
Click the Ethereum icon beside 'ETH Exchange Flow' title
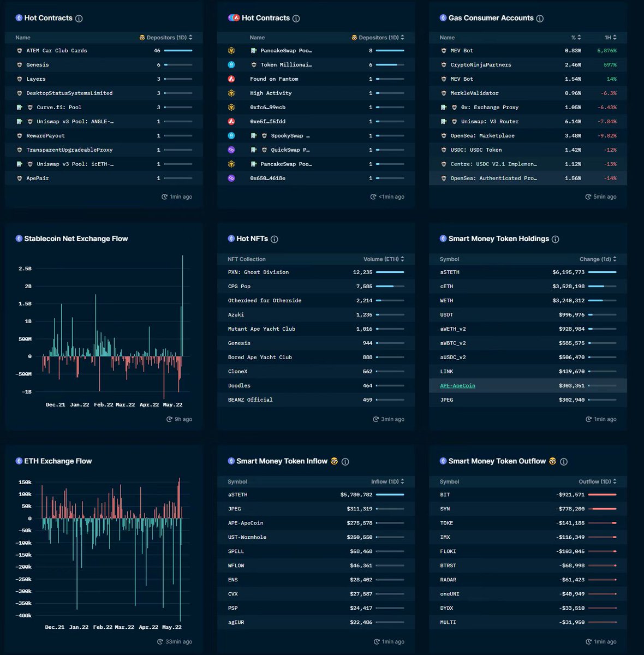[x=19, y=461]
